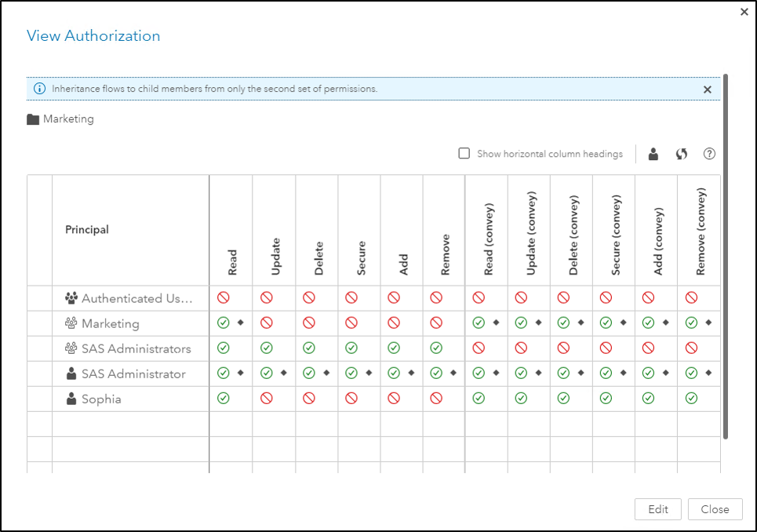
Task: Click Sophia's Update deny icon
Action: (266, 399)
